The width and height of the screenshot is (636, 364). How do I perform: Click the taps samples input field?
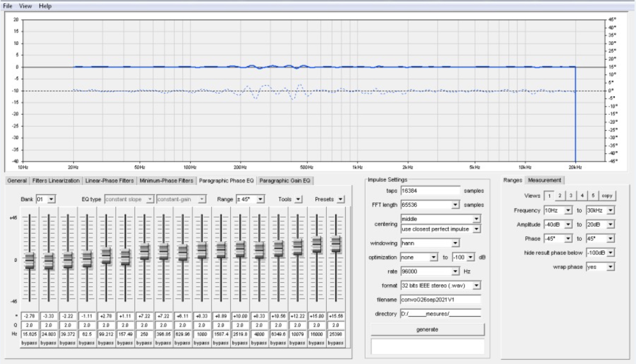pos(430,191)
